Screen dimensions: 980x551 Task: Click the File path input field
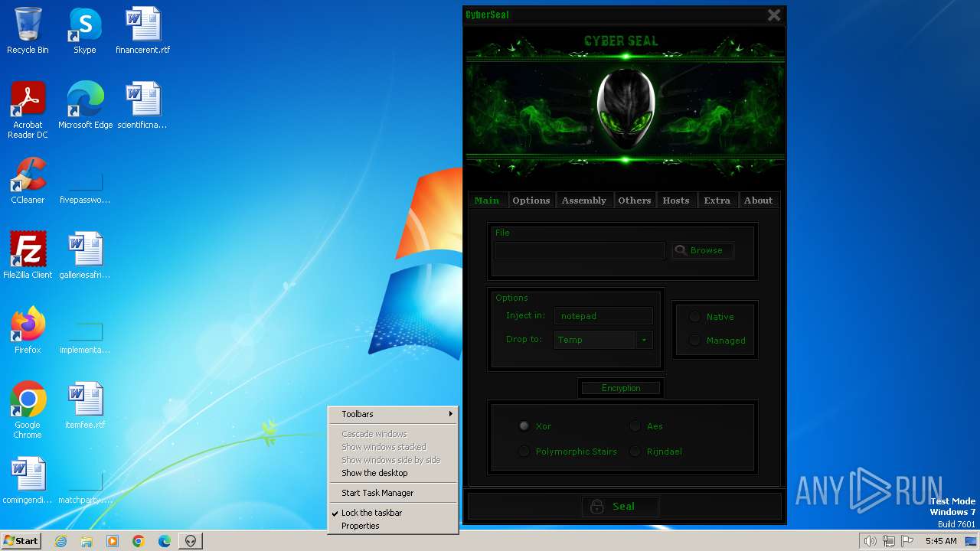tap(580, 250)
